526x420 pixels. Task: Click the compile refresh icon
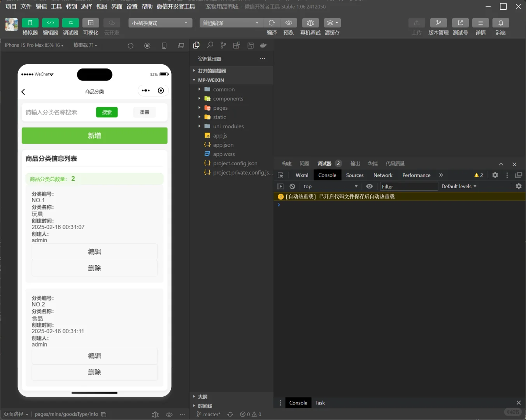pyautogui.click(x=272, y=23)
